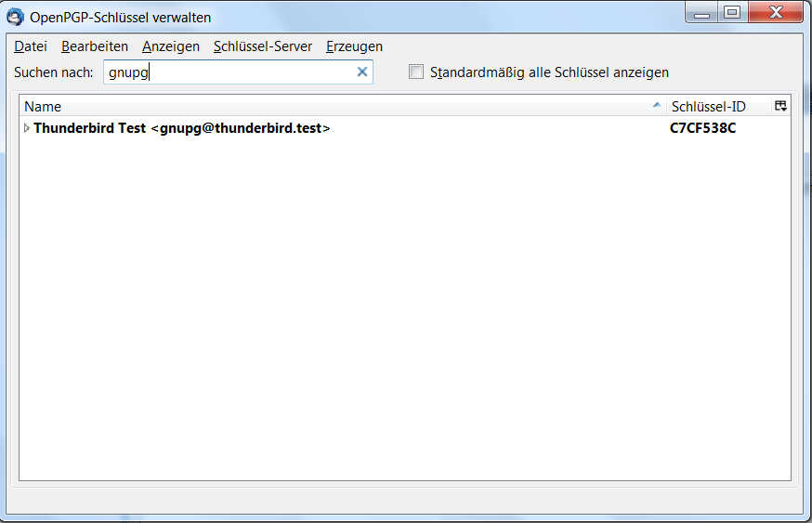This screenshot has width=812, height=523.
Task: Open the Datei menu
Action: (31, 46)
